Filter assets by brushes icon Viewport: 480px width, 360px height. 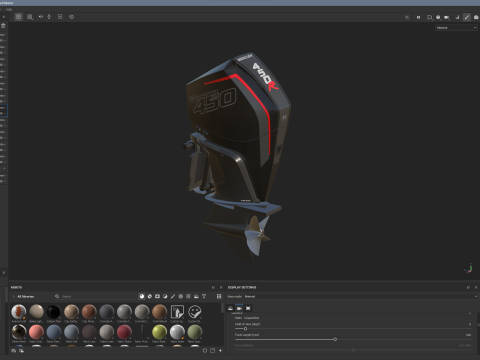pos(173,296)
